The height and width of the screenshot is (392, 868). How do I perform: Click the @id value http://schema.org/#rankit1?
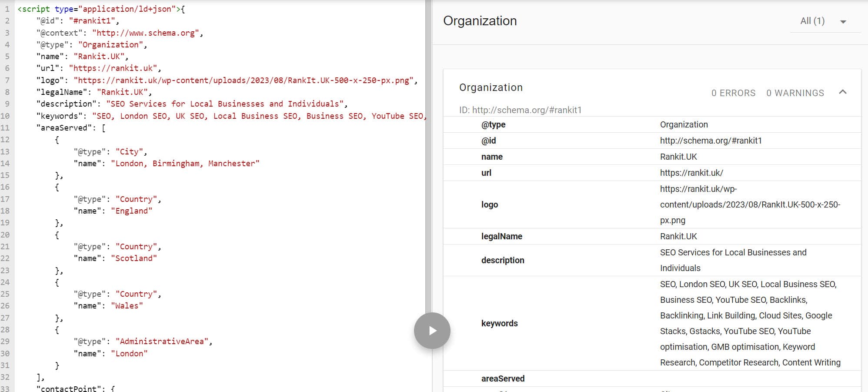coord(711,141)
